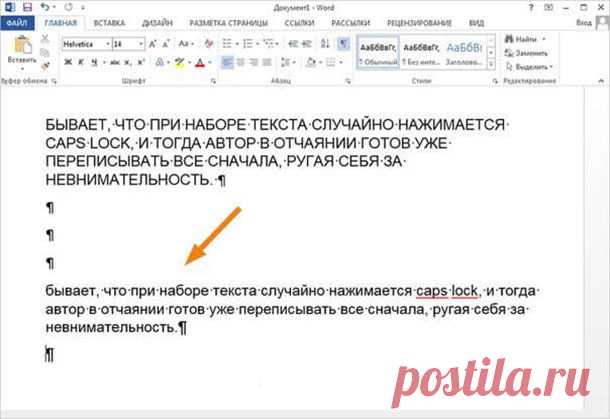
Task: Click the paragraph shading paint bucket
Action: point(311,62)
